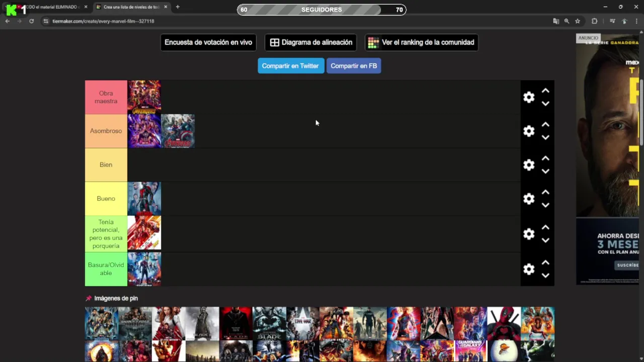
Task: Open Ver el ranking de la comunidad
Action: pos(422,42)
